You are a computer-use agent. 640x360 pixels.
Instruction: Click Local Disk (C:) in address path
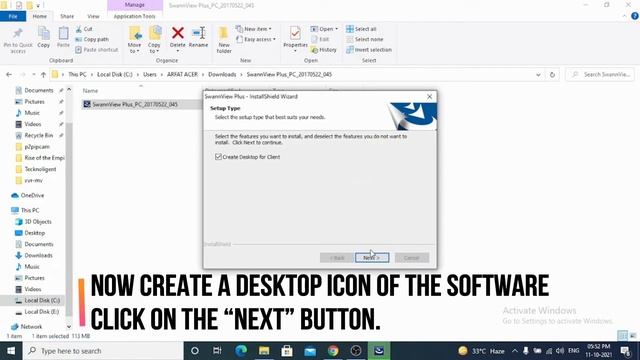[115, 75]
